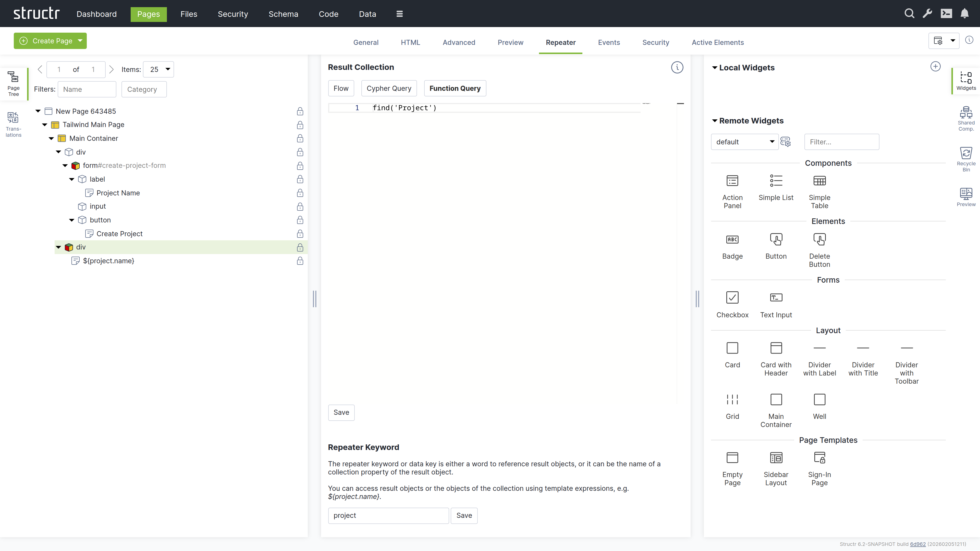This screenshot has height=551, width=980.
Task: Open the global search via magnifier icon
Action: pyautogui.click(x=909, y=13)
